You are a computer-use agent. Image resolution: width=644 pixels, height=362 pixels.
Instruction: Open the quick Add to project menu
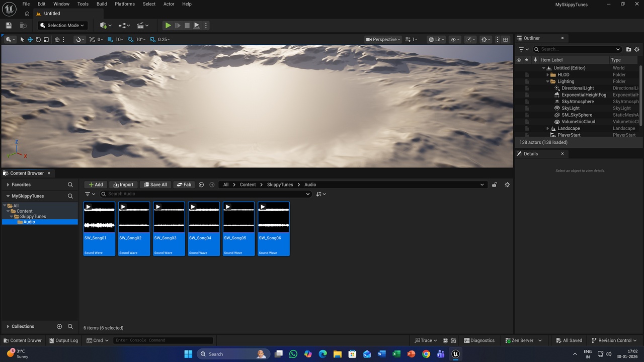click(x=106, y=25)
